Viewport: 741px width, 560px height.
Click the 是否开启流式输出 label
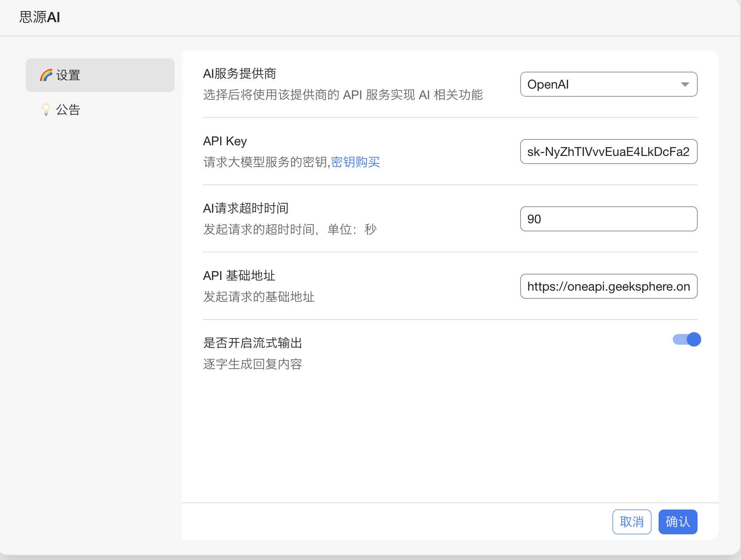click(253, 343)
